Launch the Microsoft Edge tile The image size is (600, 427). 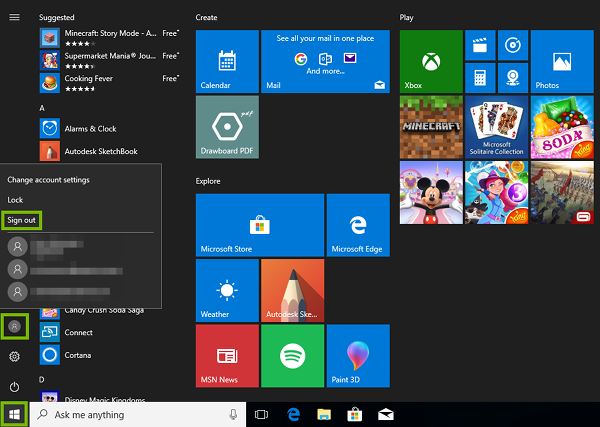point(358,225)
